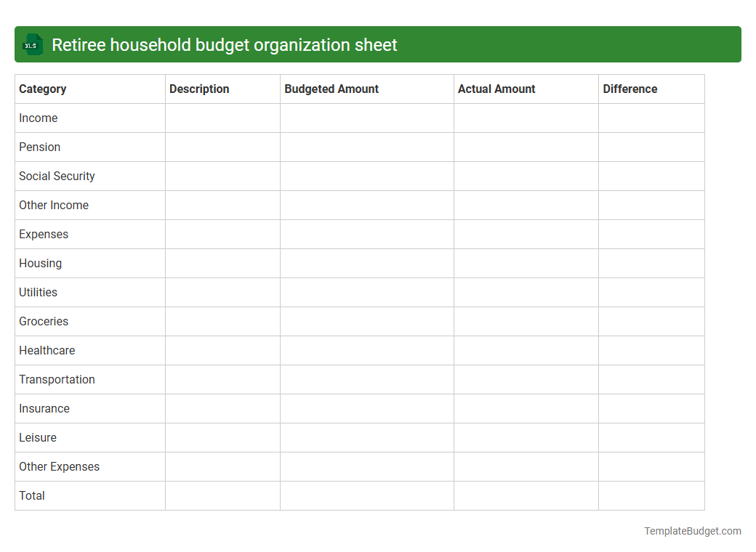The width and height of the screenshot is (756, 552).
Task: Select the Total row label
Action: tap(32, 495)
